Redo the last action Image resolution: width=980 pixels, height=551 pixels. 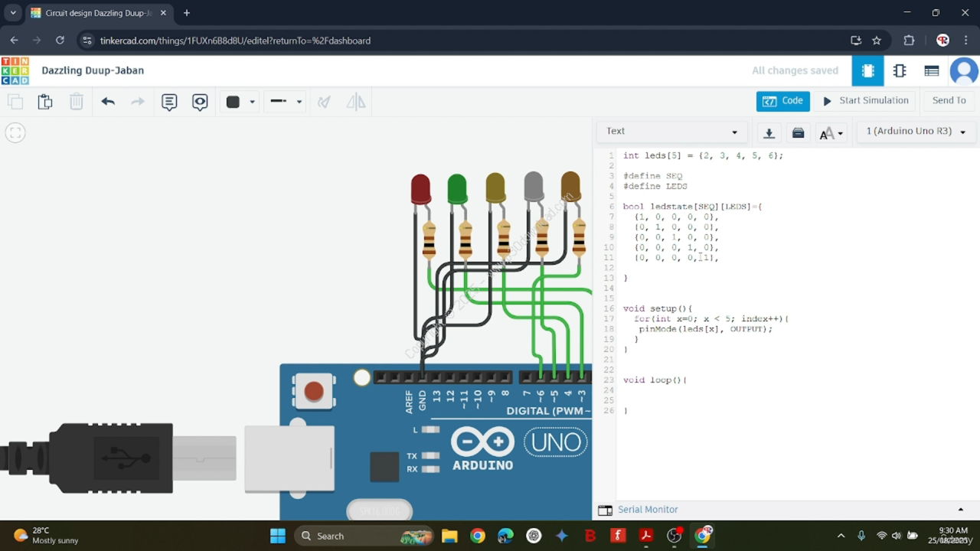138,102
